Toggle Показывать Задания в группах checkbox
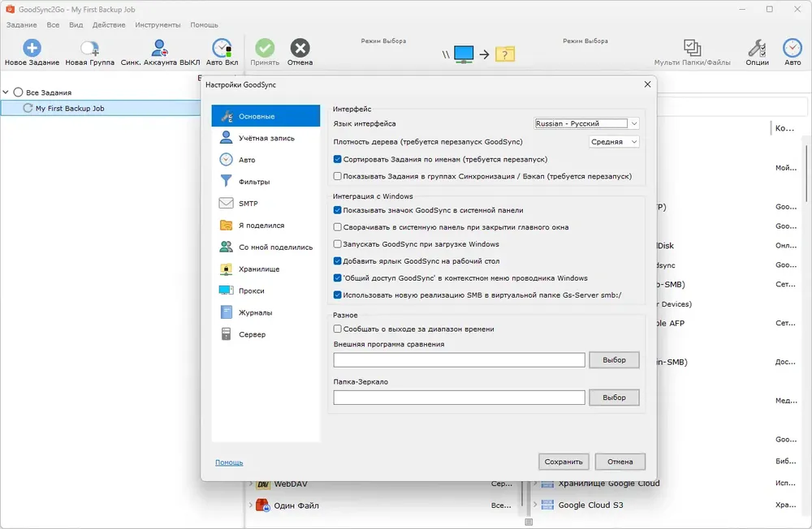 (337, 176)
